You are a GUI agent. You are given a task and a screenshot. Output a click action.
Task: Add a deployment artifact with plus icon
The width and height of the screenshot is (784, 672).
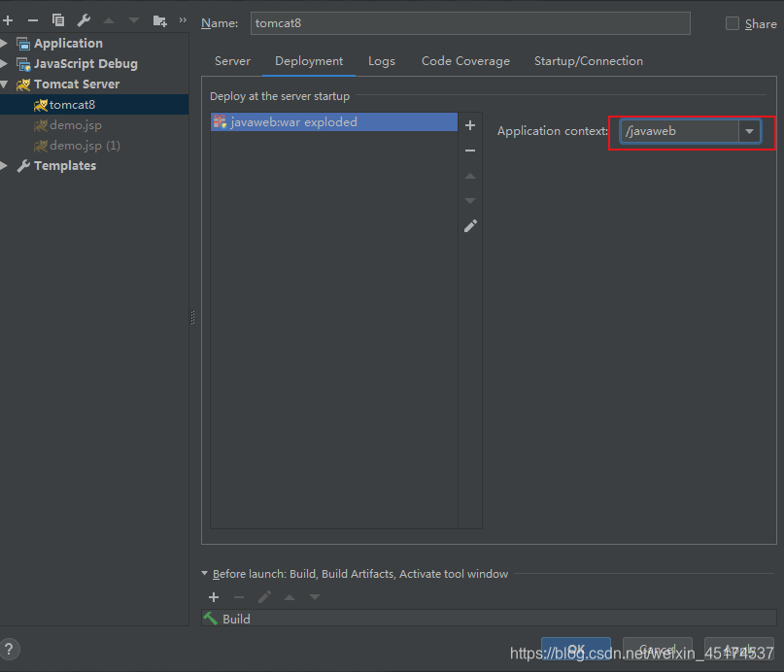470,125
